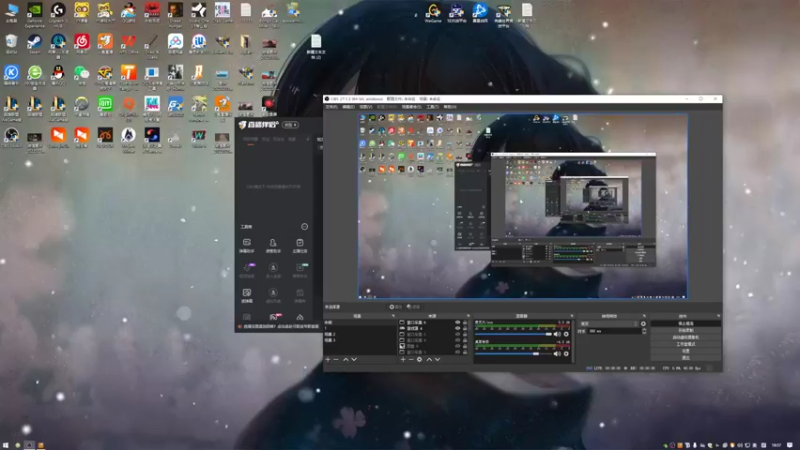Add a new scene in OBS Scenes panel
Viewport: 800px width, 450px height.
tap(328, 360)
